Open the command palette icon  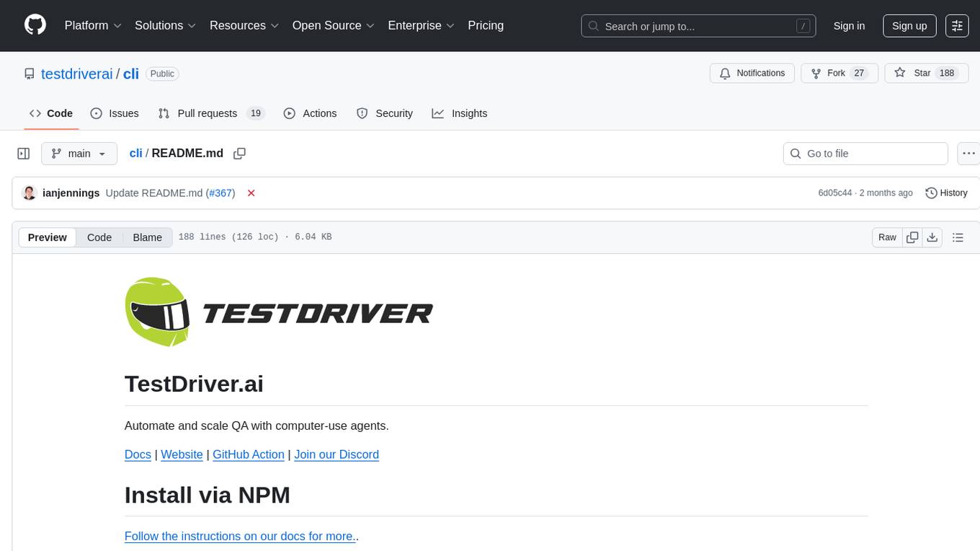click(x=957, y=25)
